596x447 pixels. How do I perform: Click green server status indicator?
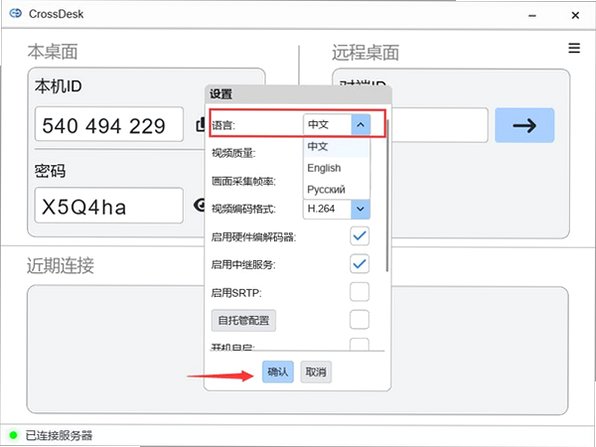click(13, 435)
